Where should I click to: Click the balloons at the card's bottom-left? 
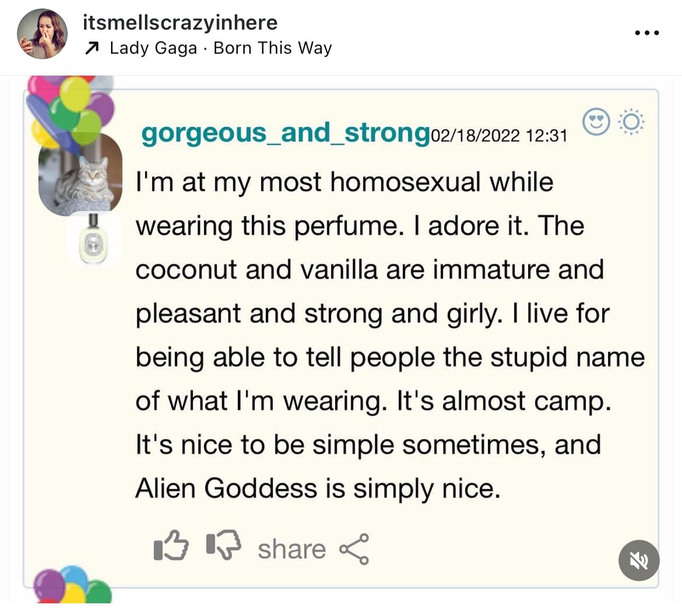click(x=72, y=585)
